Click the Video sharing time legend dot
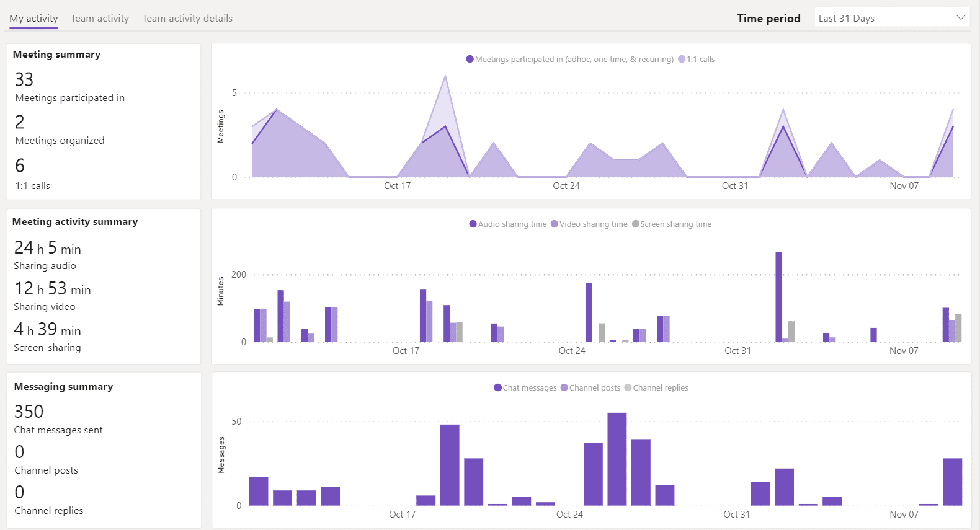The image size is (980, 530). click(x=555, y=224)
